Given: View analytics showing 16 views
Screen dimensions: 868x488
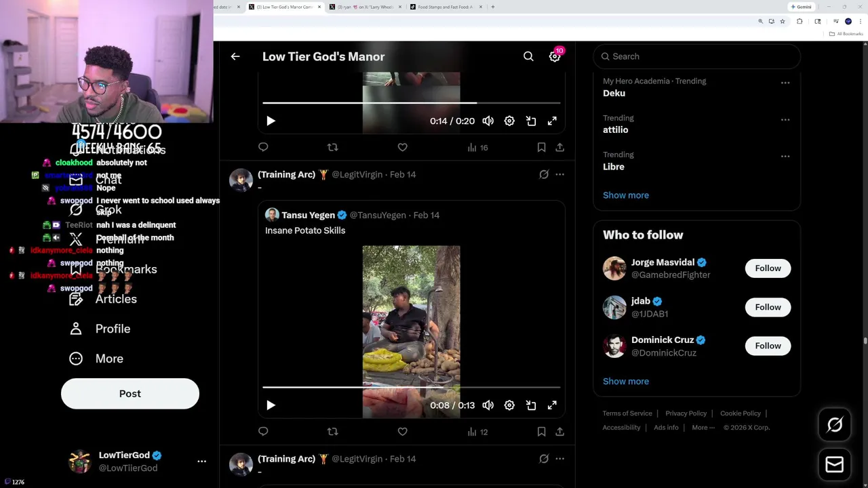Looking at the screenshot, I should (x=477, y=147).
